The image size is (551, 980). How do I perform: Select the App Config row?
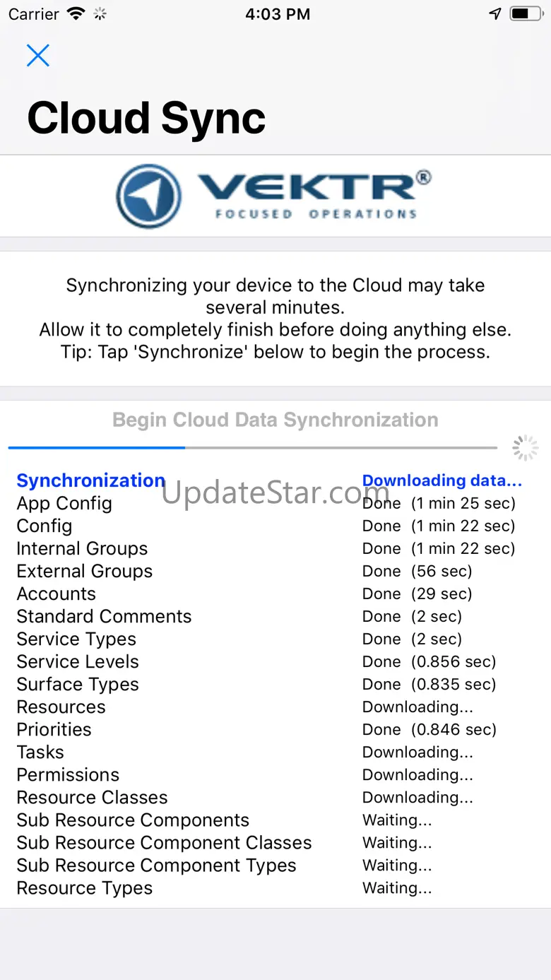[64, 503]
